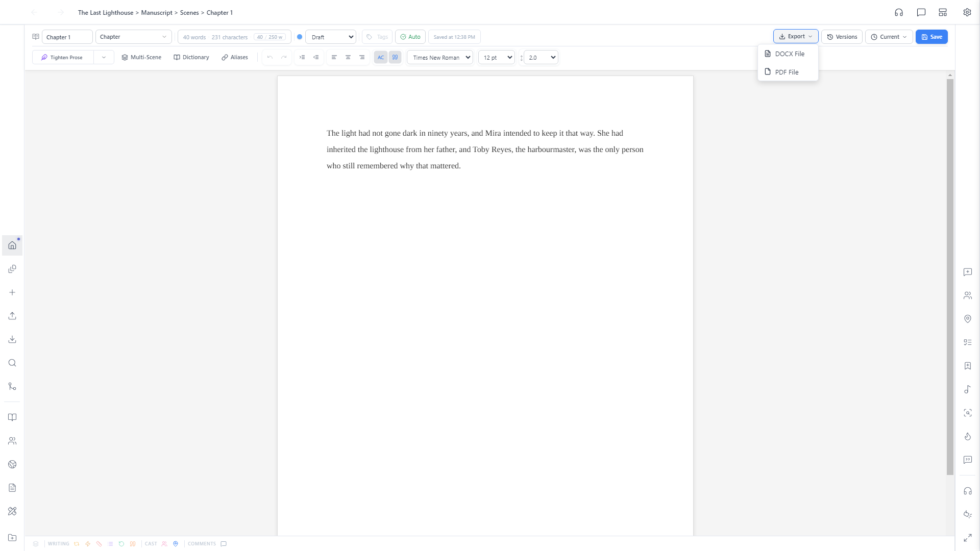
Task: Toggle the Auto save button
Action: 410,37
